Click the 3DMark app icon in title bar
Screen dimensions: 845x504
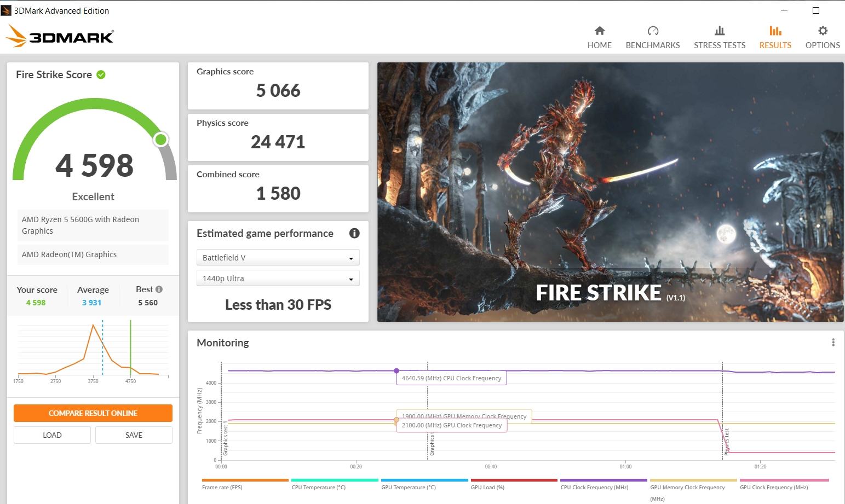[6, 10]
